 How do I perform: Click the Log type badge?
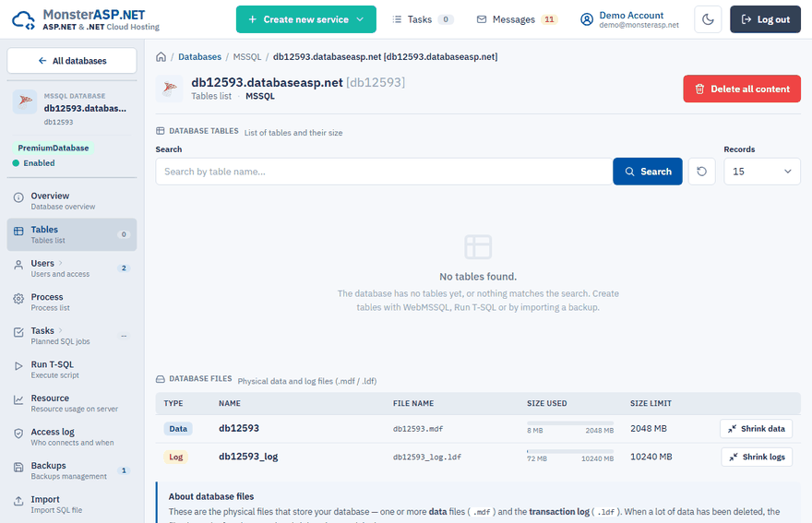(176, 457)
